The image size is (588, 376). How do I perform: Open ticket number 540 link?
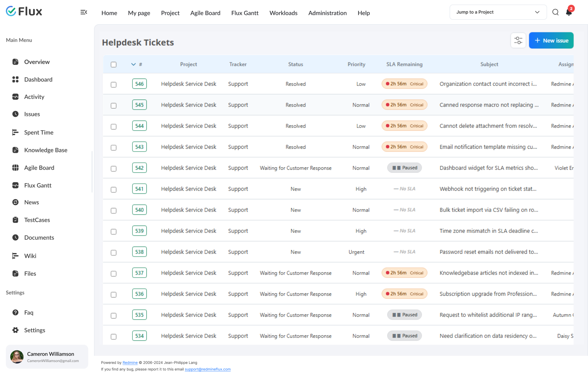tap(139, 210)
